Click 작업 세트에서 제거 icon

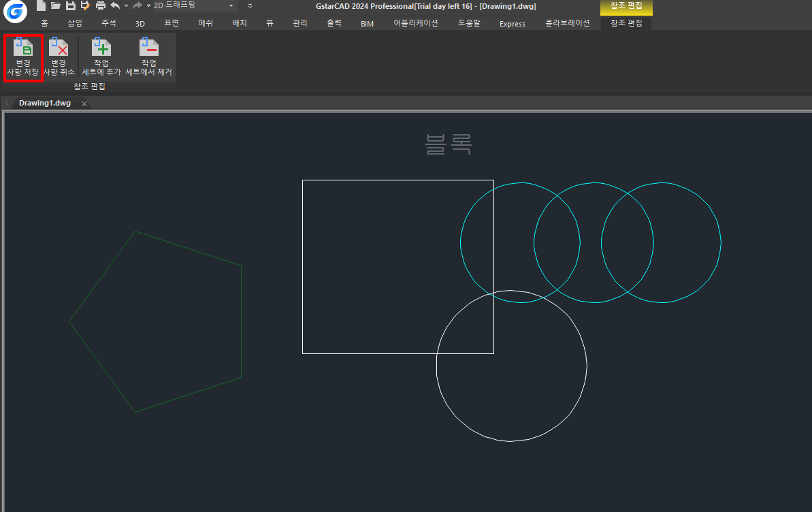[148, 57]
